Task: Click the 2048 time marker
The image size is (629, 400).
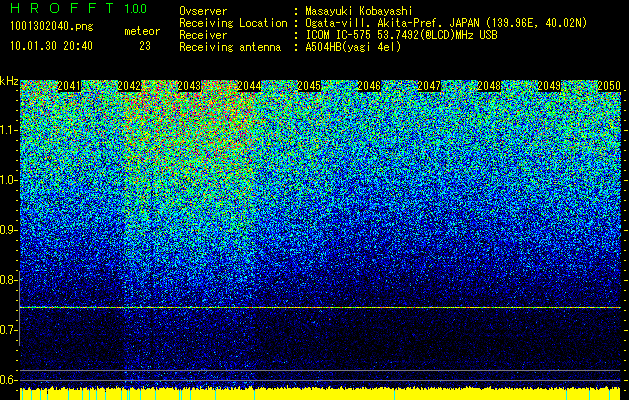Action: click(x=489, y=86)
